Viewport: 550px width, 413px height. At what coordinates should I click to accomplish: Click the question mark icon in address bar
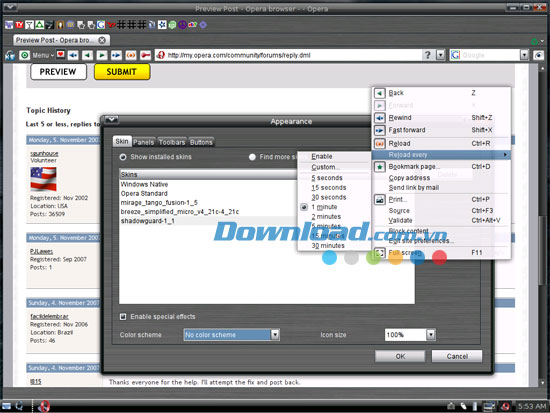[427, 55]
